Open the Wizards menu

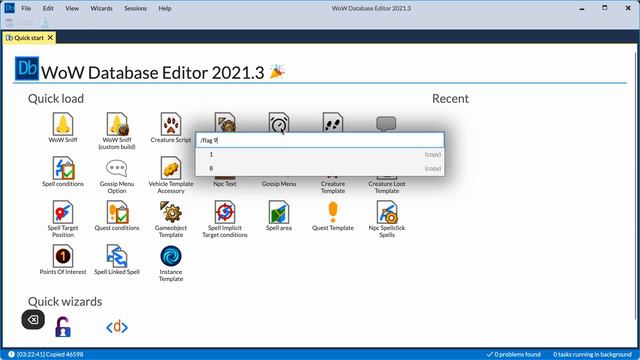click(101, 8)
